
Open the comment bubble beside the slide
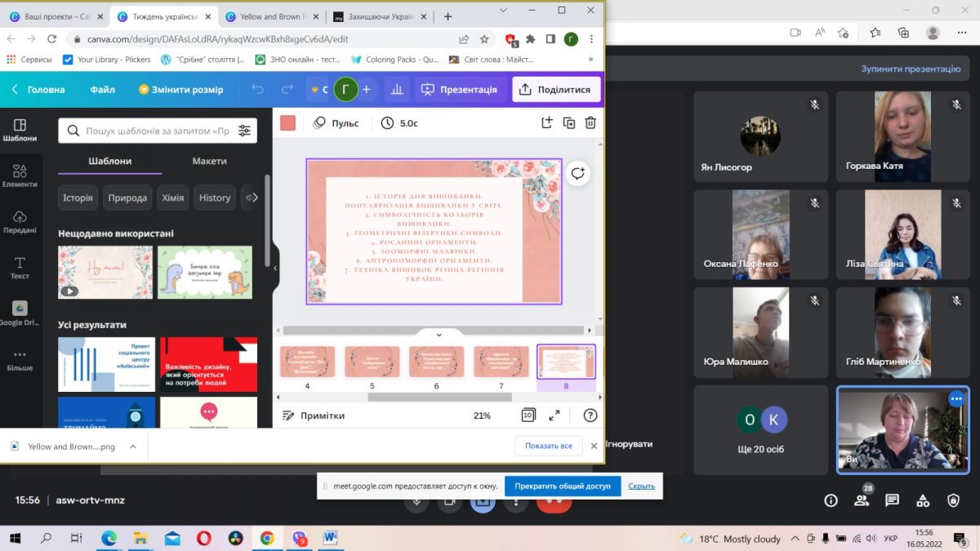click(x=578, y=173)
